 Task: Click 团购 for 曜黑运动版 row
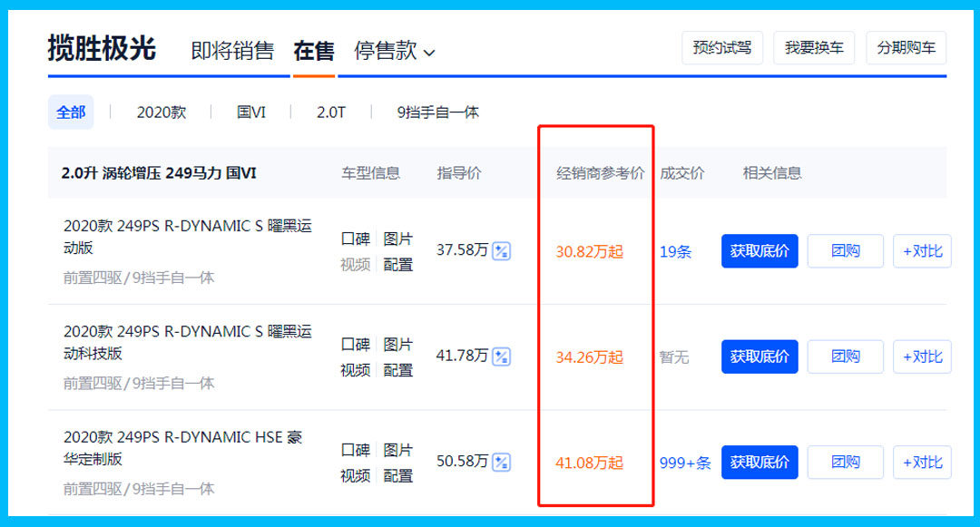[x=845, y=251]
